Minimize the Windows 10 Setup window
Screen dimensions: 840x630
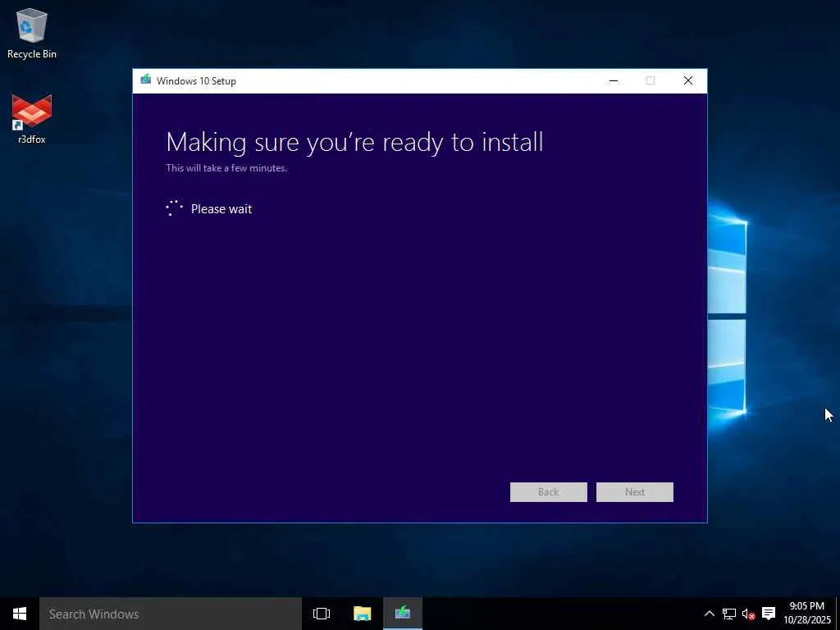[614, 81]
